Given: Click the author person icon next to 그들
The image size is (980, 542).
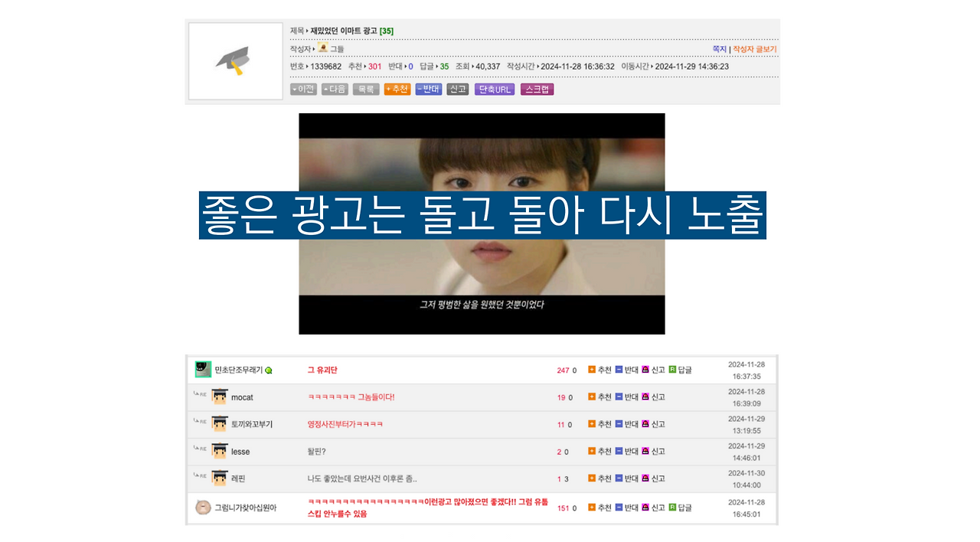Looking at the screenshot, I should pos(322,47).
